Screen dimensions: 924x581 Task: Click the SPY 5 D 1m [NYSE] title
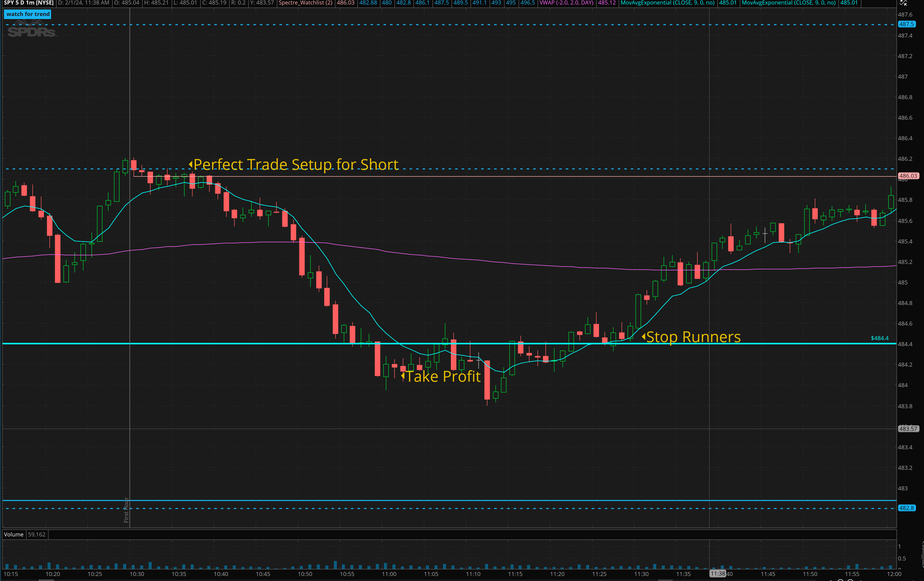point(29,3)
